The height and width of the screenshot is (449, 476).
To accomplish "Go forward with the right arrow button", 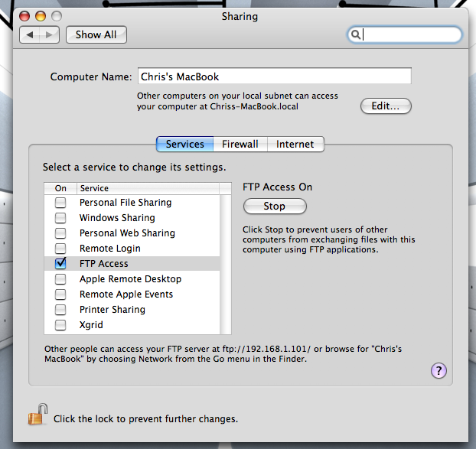I will pos(49,34).
